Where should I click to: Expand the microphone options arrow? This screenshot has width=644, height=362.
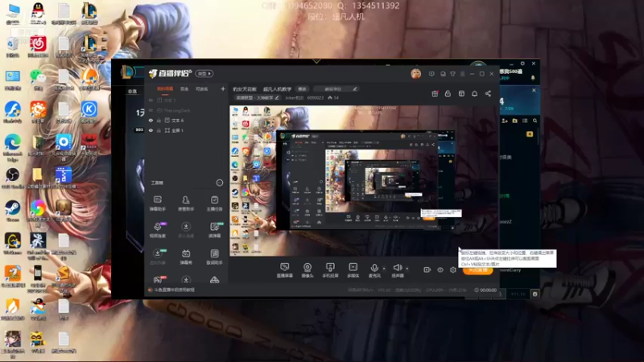384,269
